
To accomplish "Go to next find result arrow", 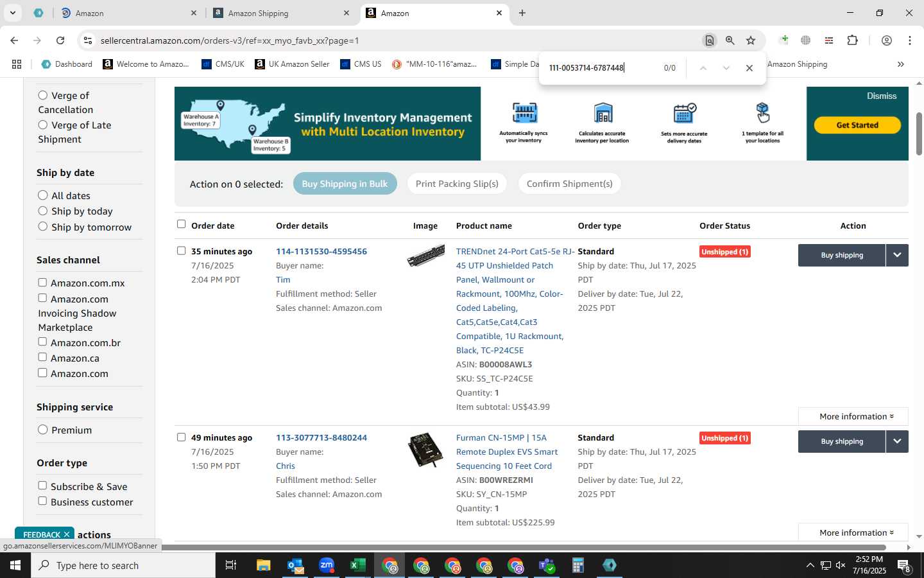I will pyautogui.click(x=726, y=68).
